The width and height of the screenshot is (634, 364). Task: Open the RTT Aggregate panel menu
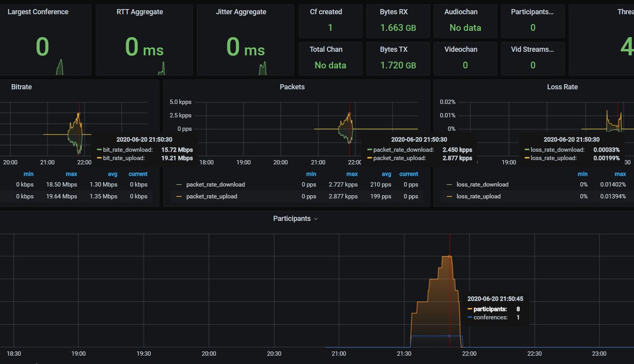(x=139, y=12)
